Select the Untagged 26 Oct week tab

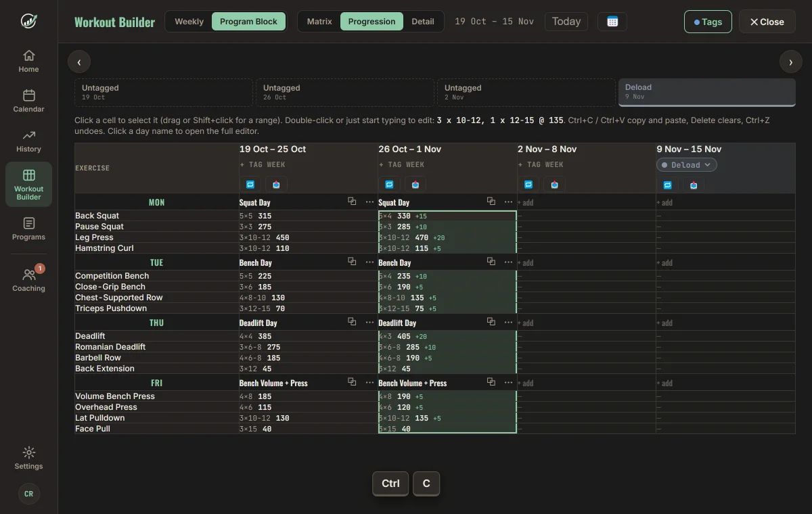tap(344, 93)
